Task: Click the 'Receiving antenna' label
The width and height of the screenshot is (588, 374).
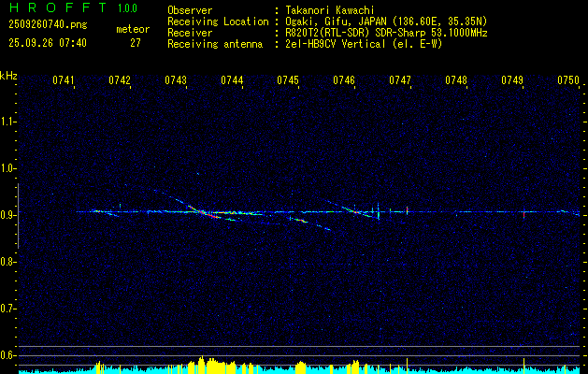Action: pos(215,44)
